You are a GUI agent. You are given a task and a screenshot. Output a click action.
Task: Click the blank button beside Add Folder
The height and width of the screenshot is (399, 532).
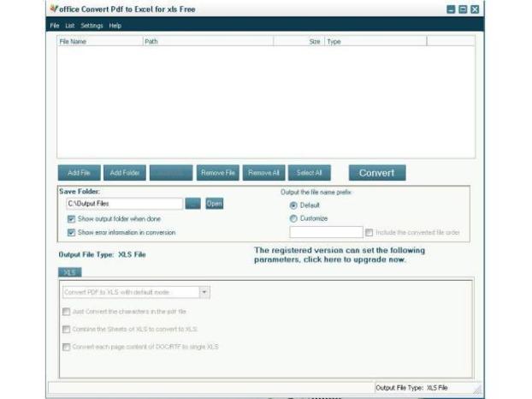(x=171, y=173)
